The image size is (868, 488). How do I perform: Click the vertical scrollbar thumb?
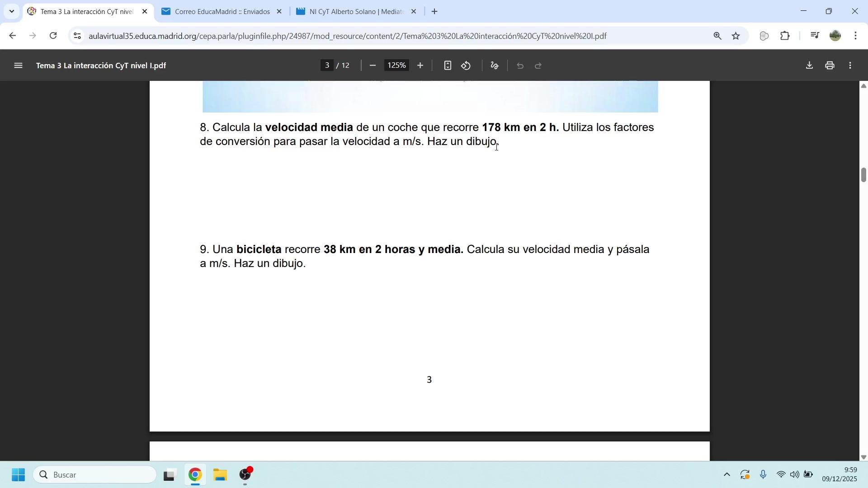coord(863,175)
